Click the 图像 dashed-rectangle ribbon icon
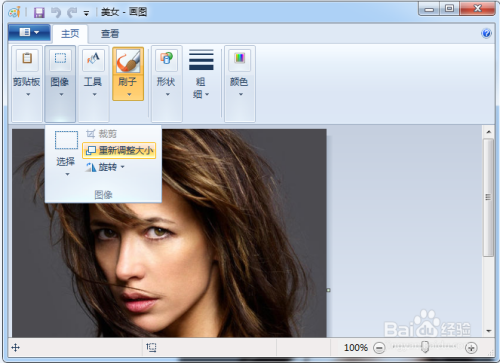The width and height of the screenshot is (500, 363). click(60, 59)
